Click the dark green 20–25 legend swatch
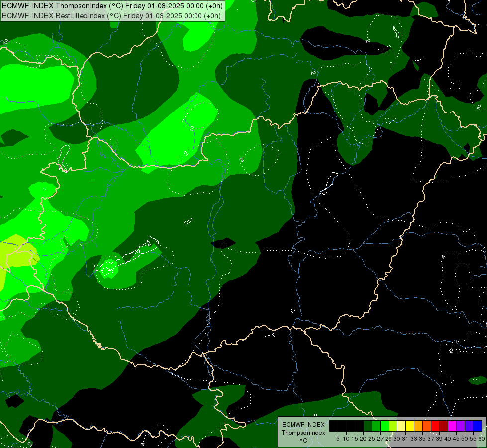The width and height of the screenshot is (487, 448). tap(368, 426)
